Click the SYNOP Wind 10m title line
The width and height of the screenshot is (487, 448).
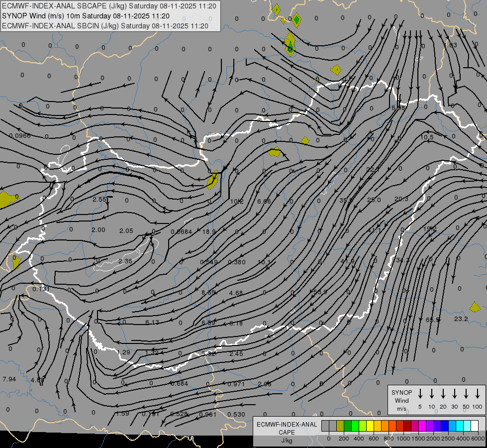coord(86,16)
